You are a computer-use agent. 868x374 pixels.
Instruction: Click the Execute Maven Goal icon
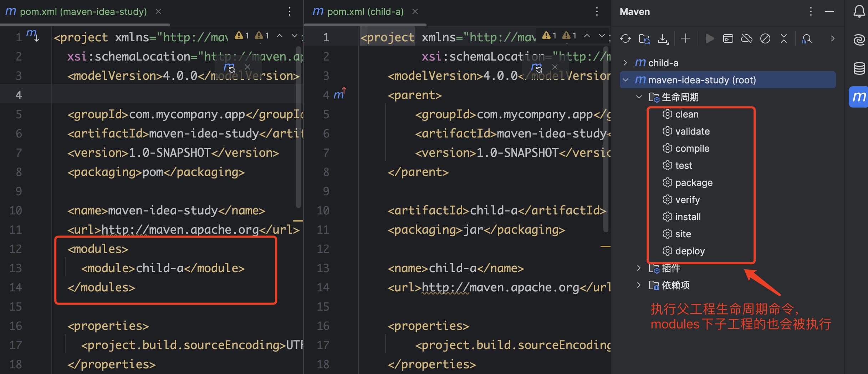click(x=728, y=38)
